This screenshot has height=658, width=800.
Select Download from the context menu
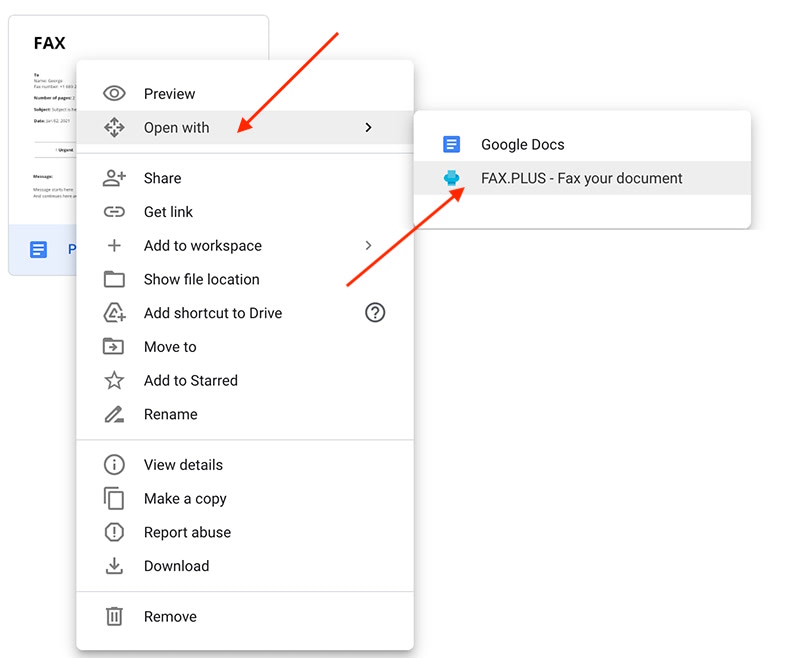pos(176,566)
